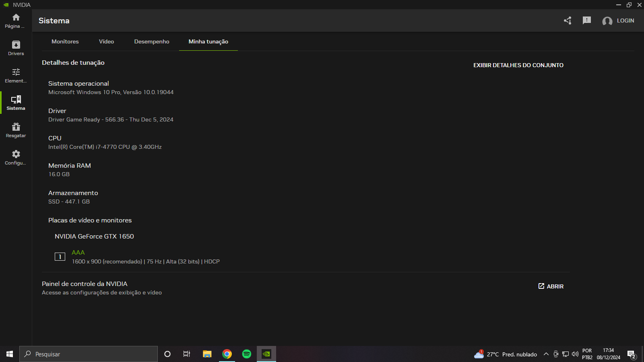
Task: Click the Pesquisar taskbar search field
Action: 89,354
